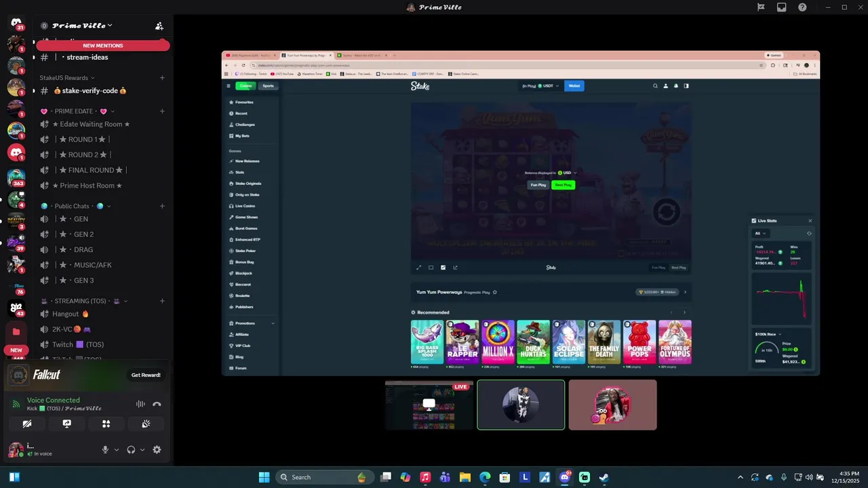Open Steam from the taskbar
Viewport: 868px width, 488px height.
point(604,477)
